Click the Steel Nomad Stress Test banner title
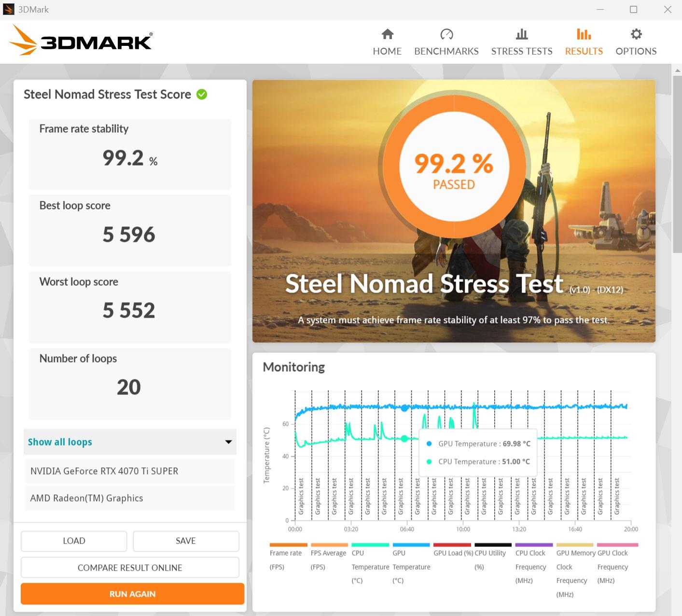The image size is (682, 616). pos(424,283)
